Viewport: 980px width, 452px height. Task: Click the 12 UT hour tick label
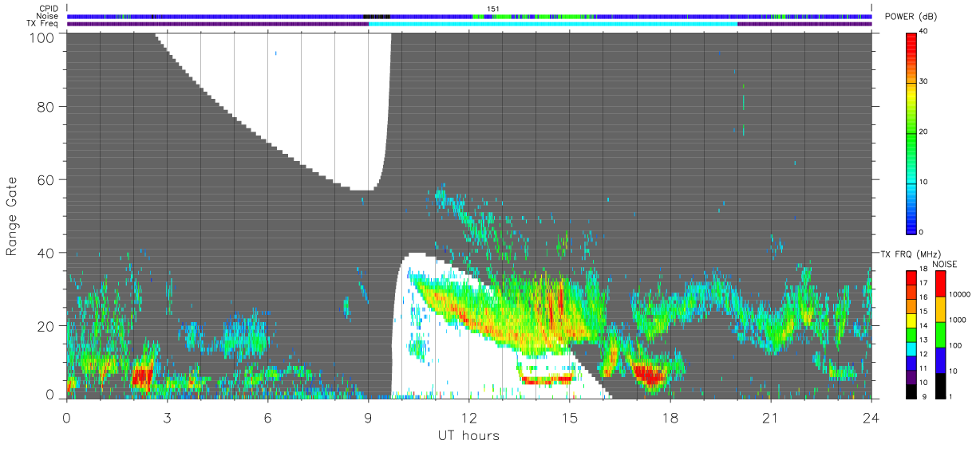tap(468, 419)
